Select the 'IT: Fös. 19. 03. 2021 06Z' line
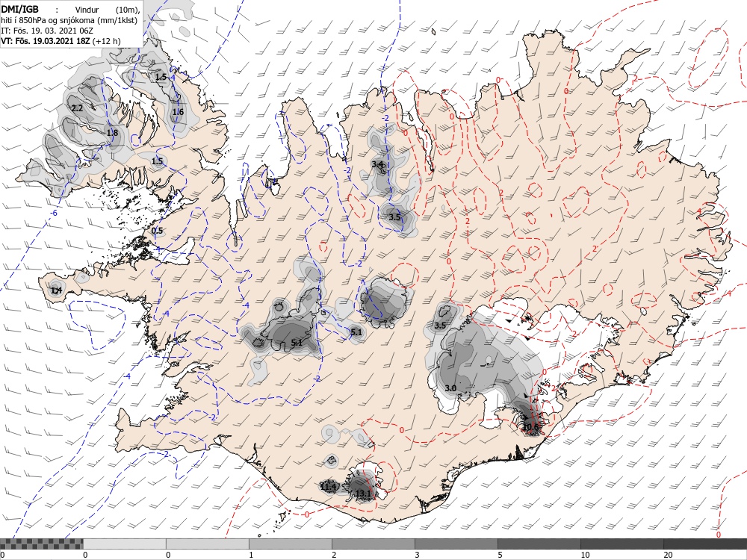This screenshot has height=560, width=747. click(47, 31)
